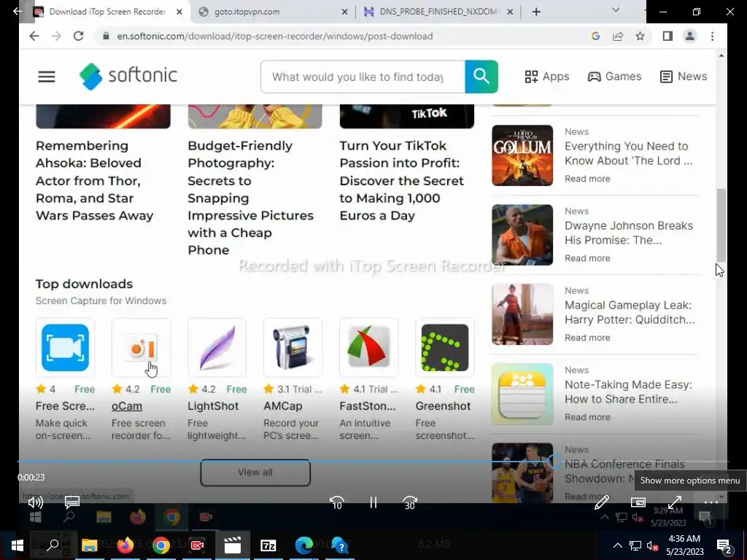Bookmark this page with the star

click(640, 36)
